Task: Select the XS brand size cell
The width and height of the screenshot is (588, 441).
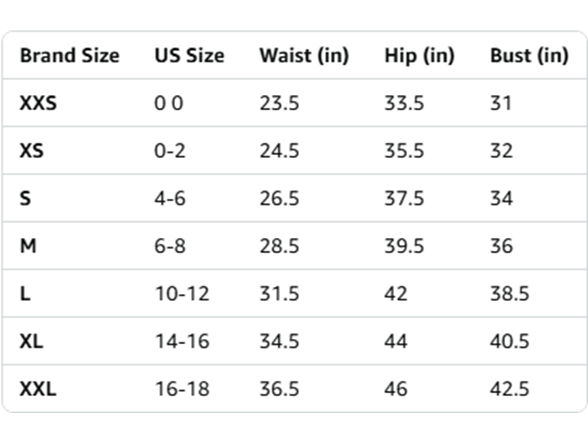Action: click(32, 151)
